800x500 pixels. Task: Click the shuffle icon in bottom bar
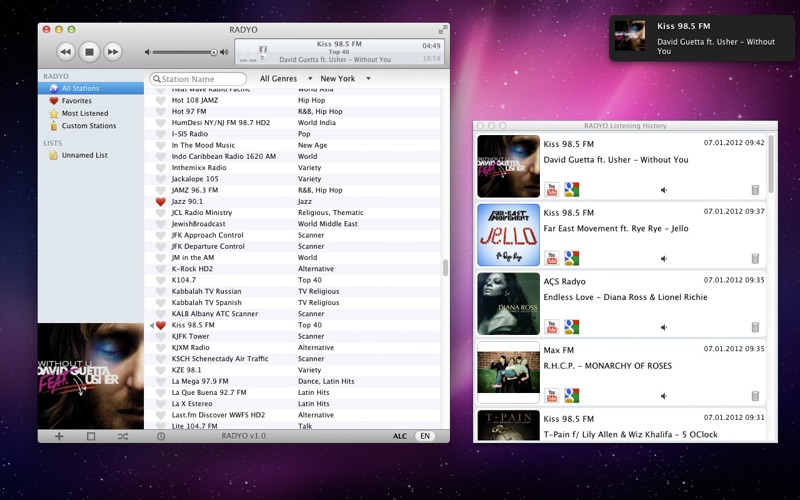pos(123,436)
